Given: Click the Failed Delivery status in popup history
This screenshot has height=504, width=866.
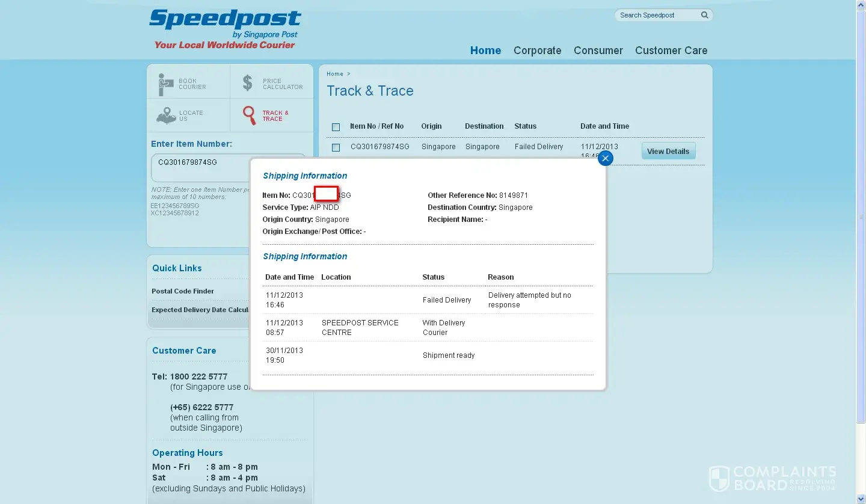Looking at the screenshot, I should tap(447, 300).
